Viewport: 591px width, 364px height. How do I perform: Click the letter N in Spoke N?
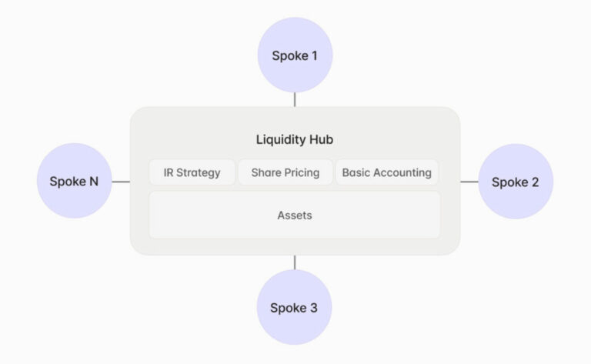point(92,182)
